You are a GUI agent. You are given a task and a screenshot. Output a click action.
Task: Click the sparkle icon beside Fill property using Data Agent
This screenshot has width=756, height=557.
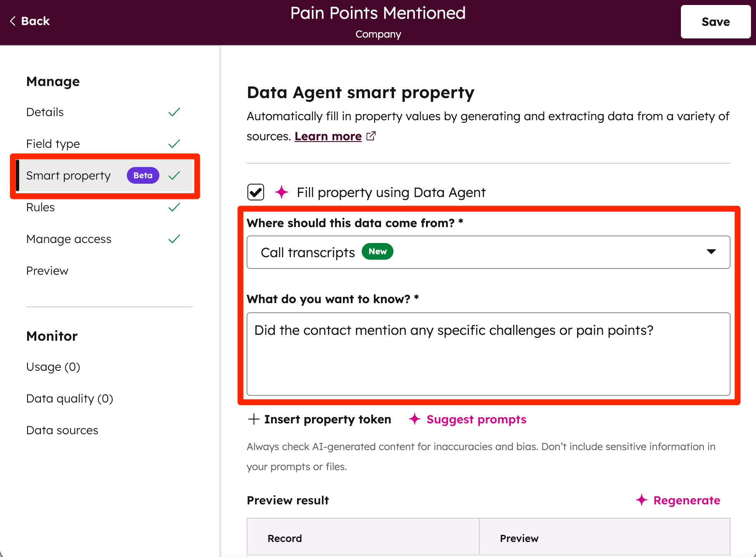coord(282,192)
